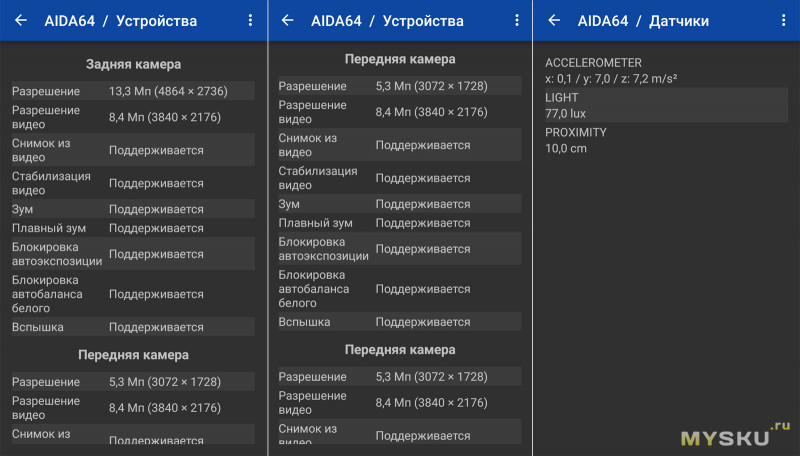The height and width of the screenshot is (456, 800).
Task: Click Стабилизация видео row in middle panel
Action: pyautogui.click(x=400, y=178)
